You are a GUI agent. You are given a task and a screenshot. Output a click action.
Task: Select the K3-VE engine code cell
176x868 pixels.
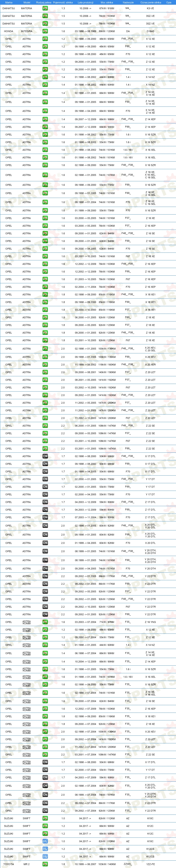[150, 8]
